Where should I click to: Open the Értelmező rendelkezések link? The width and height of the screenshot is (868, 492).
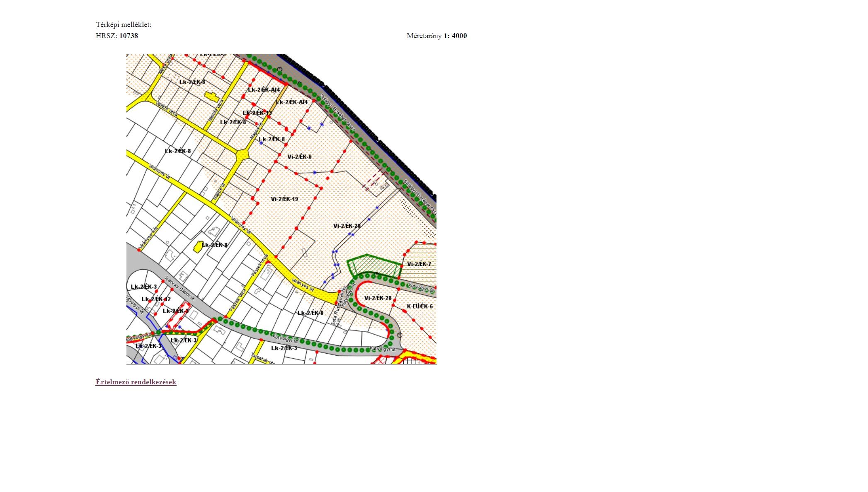(x=136, y=382)
